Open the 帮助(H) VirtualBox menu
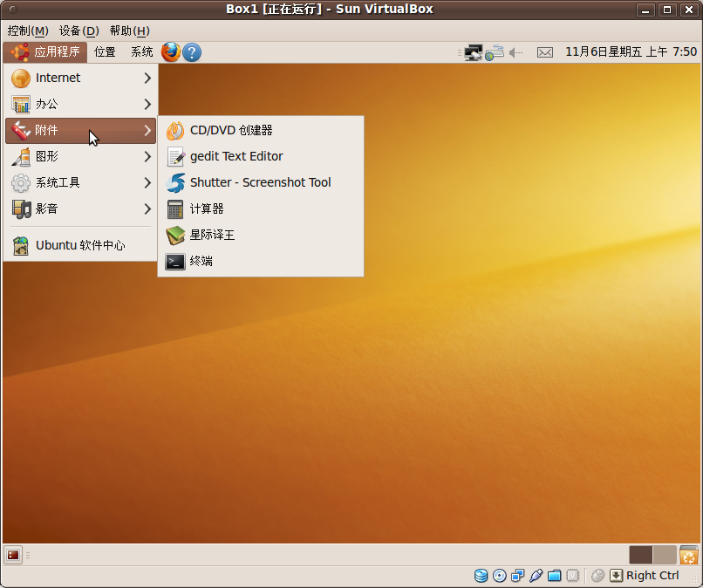Image resolution: width=703 pixels, height=588 pixels. point(130,31)
